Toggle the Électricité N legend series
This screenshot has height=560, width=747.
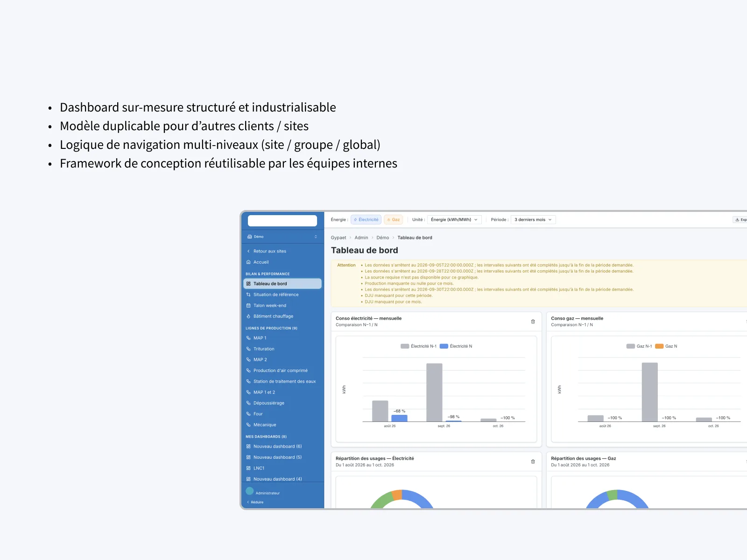(x=456, y=346)
